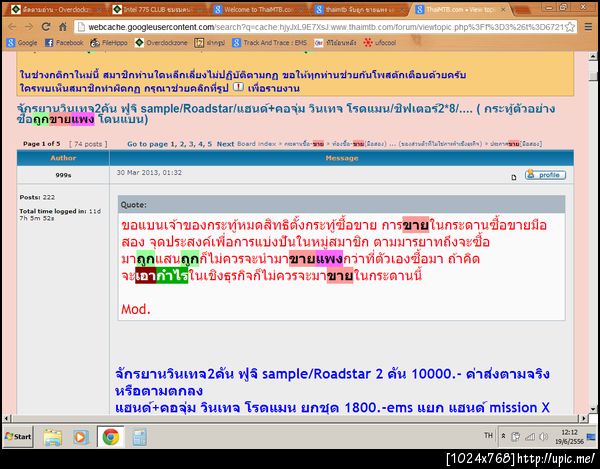Click the Chrome icon in the taskbar
Viewport: 600px width, 469px height.
pos(110,437)
